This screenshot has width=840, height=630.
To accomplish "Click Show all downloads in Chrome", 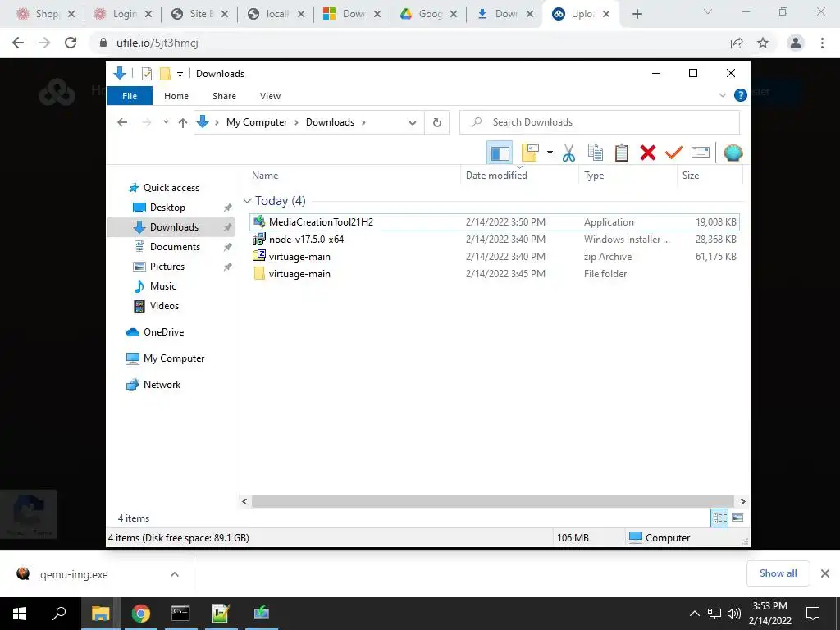I will click(778, 573).
